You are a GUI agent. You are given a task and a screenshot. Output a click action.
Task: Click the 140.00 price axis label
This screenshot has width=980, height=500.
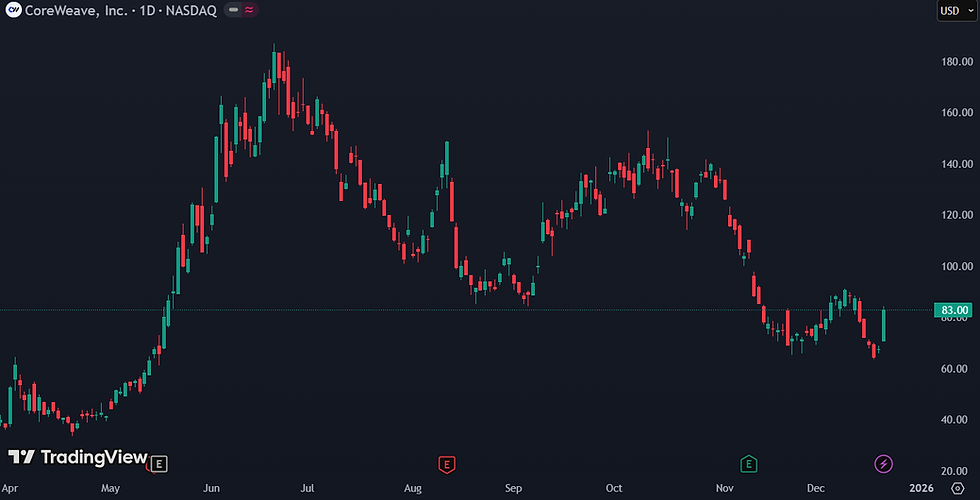[956, 164]
